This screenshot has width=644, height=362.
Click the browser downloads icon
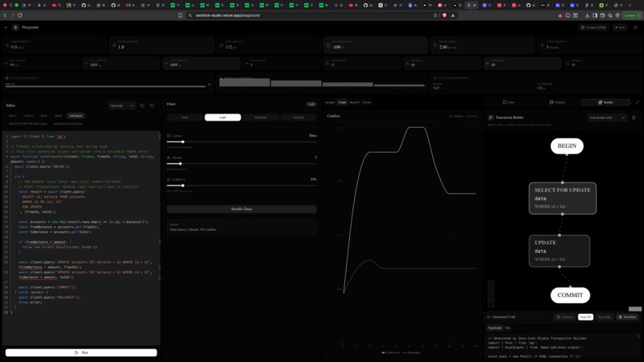(x=587, y=15)
